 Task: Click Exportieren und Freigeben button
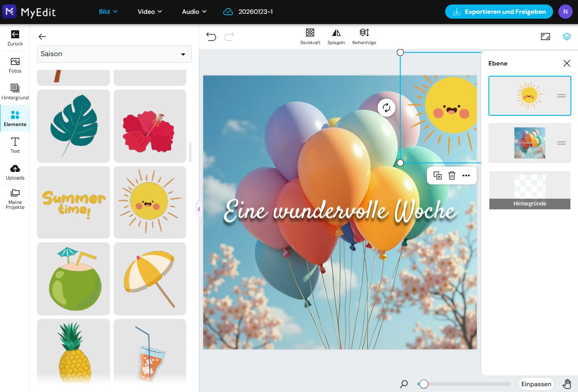[499, 12]
